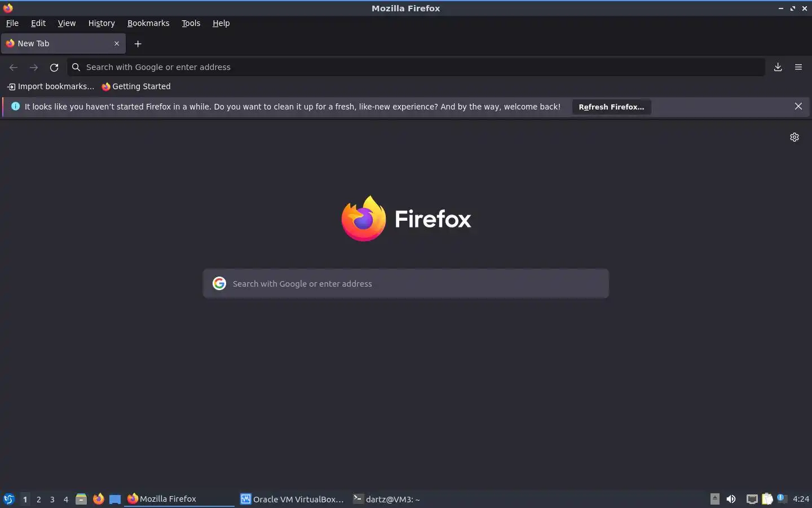This screenshot has width=812, height=508.
Task: Click the Google logo in page search box
Action: pyautogui.click(x=219, y=283)
